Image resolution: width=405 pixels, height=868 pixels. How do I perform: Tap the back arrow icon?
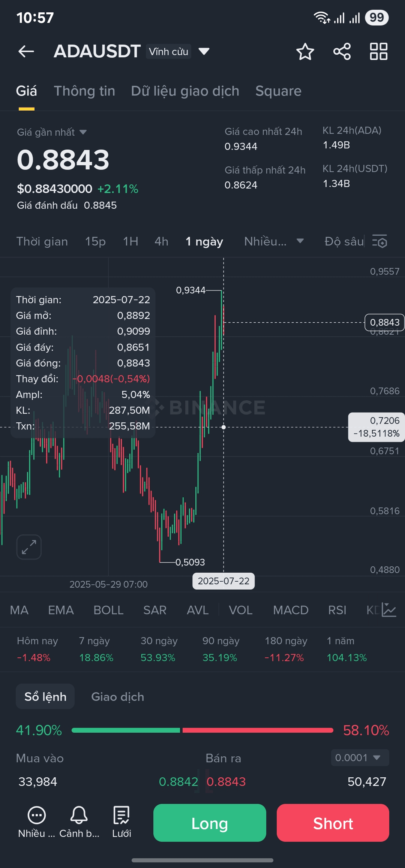pyautogui.click(x=26, y=51)
